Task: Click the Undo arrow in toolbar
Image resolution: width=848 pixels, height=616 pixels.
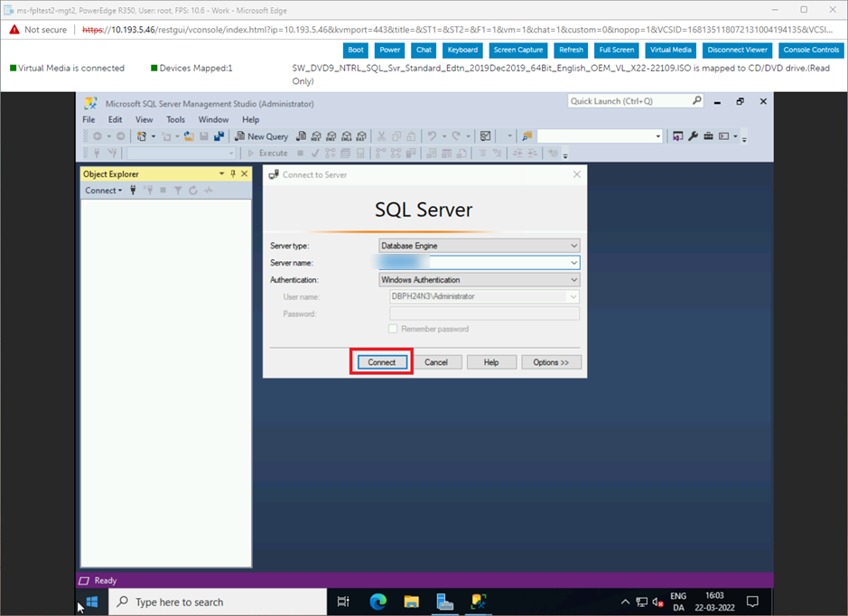Action: point(432,136)
